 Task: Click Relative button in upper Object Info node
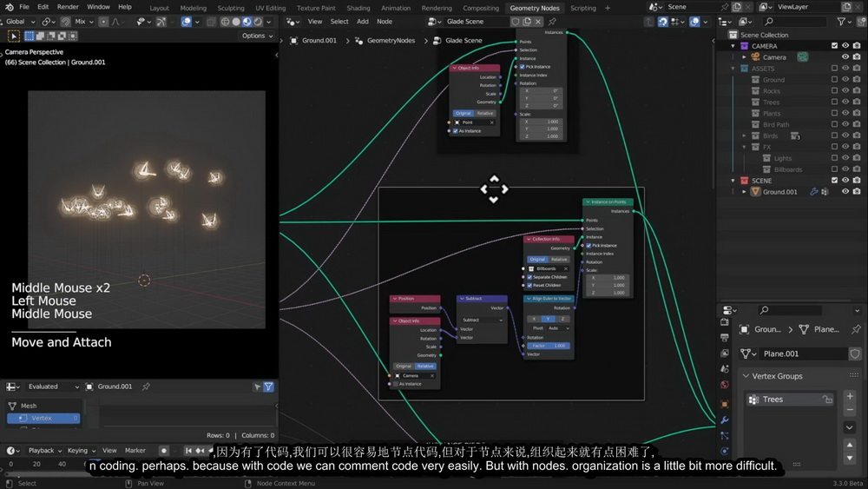click(485, 114)
